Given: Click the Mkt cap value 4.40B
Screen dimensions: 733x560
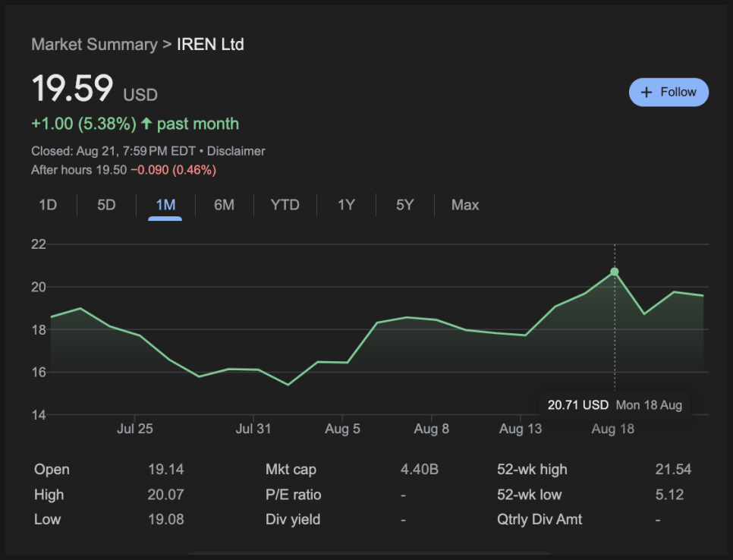Looking at the screenshot, I should click(420, 469).
